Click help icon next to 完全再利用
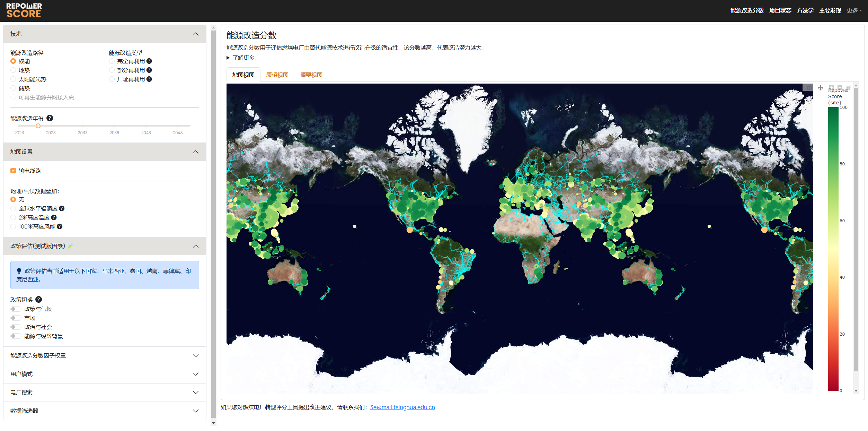868x431 pixels. pos(149,61)
